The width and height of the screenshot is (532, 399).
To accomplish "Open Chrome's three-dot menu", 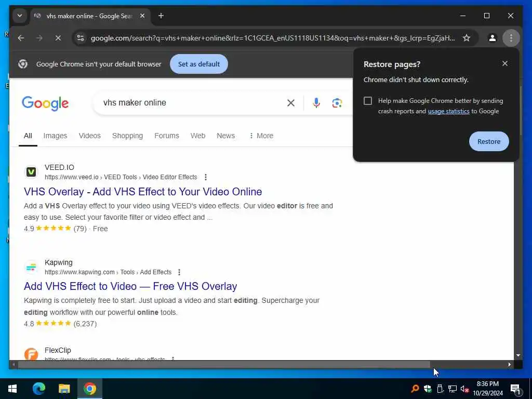I will tap(511, 38).
